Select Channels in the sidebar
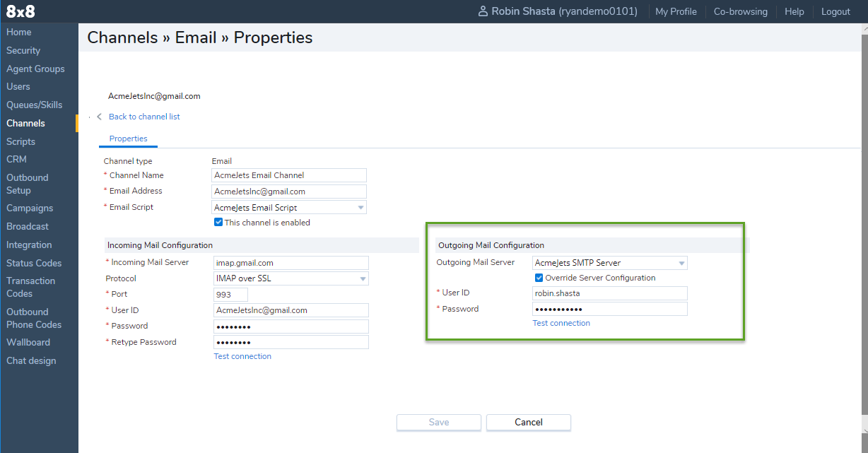Viewport: 868px width, 453px height. point(25,124)
